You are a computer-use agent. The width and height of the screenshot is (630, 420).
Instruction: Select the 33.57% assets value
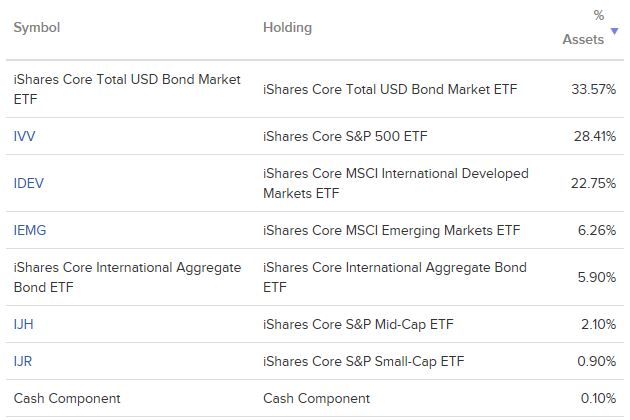[x=593, y=89]
